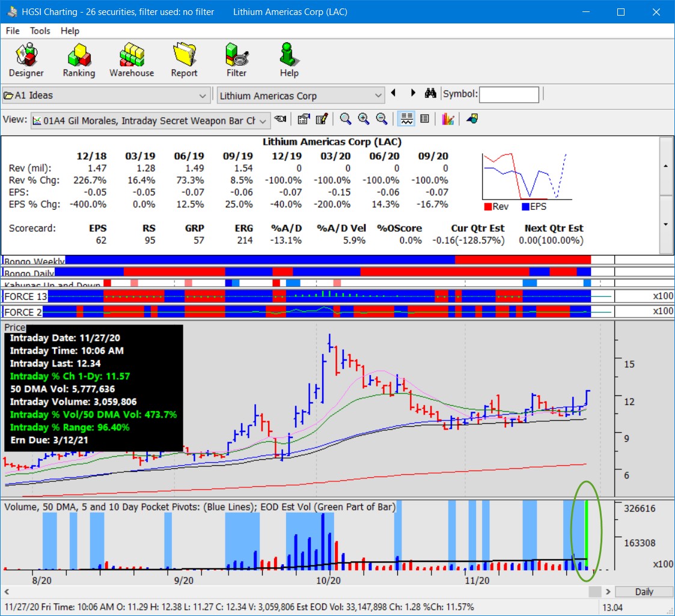Click the Bongo Weekly indicator label
The height and width of the screenshot is (616, 675).
point(34,261)
